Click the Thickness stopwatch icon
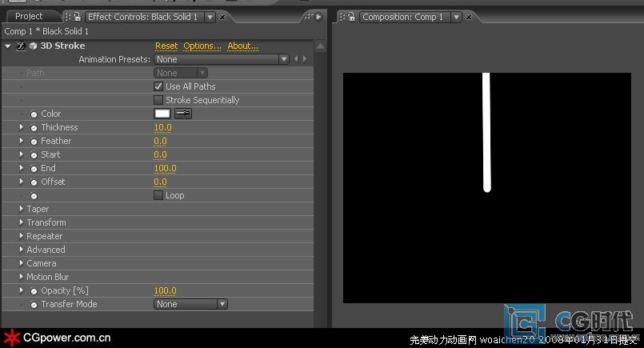This screenshot has height=348, width=644. [34, 128]
